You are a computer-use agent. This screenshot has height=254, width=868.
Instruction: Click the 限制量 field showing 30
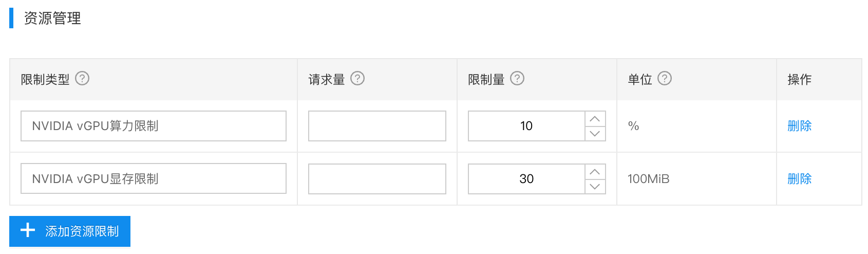(526, 179)
